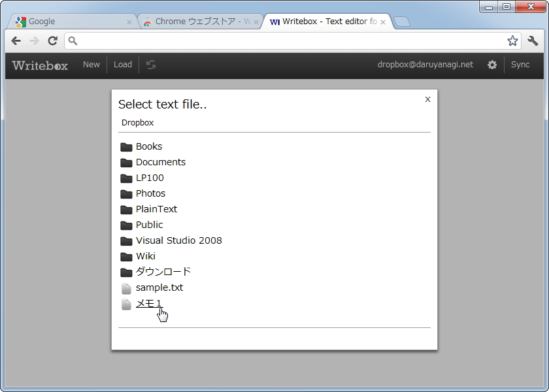This screenshot has width=549, height=392.
Task: Open the Photos folder
Action: click(150, 193)
